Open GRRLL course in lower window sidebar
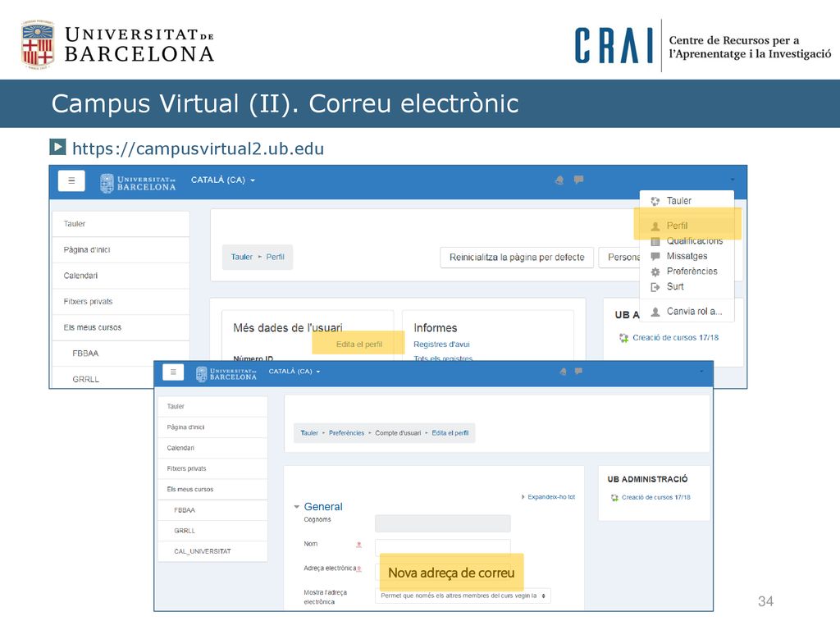The image size is (840, 630). pyautogui.click(x=212, y=531)
